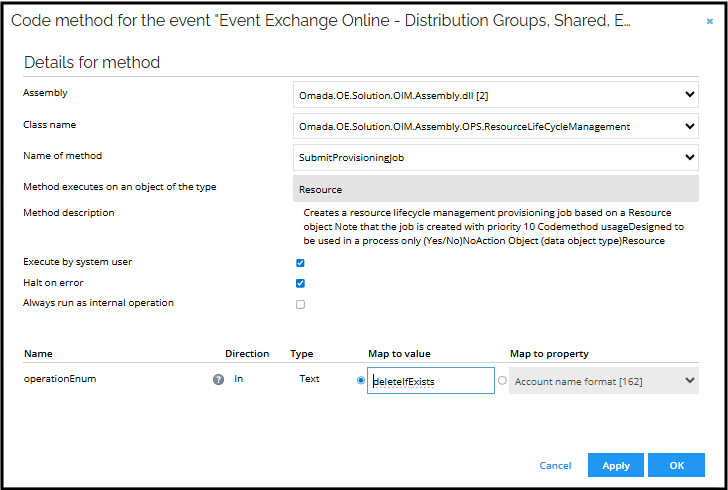The height and width of the screenshot is (490, 728).
Task: Click the deleteIfExists value input field
Action: tap(430, 381)
